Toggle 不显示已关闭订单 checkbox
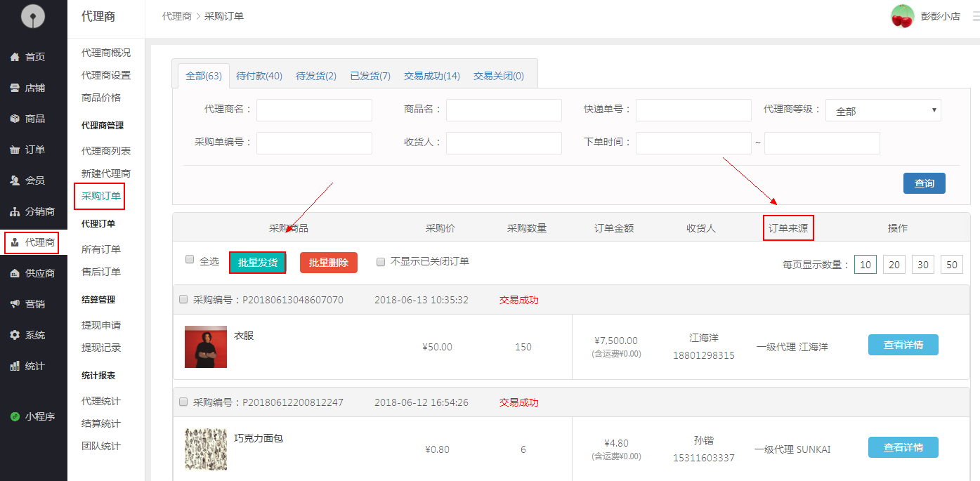Screen dimensions: 980x481 pos(381,261)
